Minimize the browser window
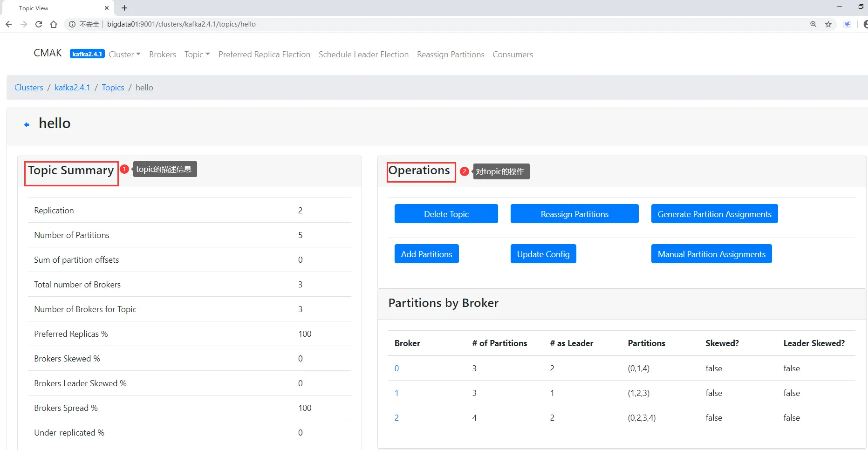This screenshot has width=868, height=450. coord(840,7)
